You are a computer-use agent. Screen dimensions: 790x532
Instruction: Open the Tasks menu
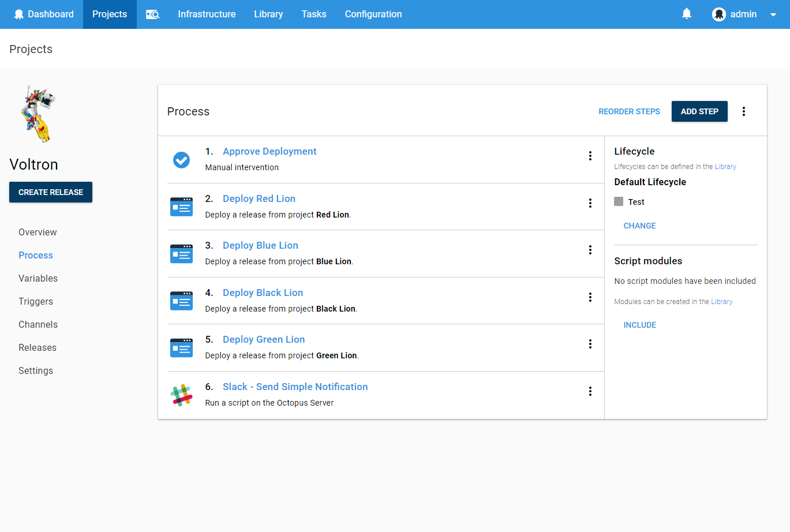click(313, 14)
